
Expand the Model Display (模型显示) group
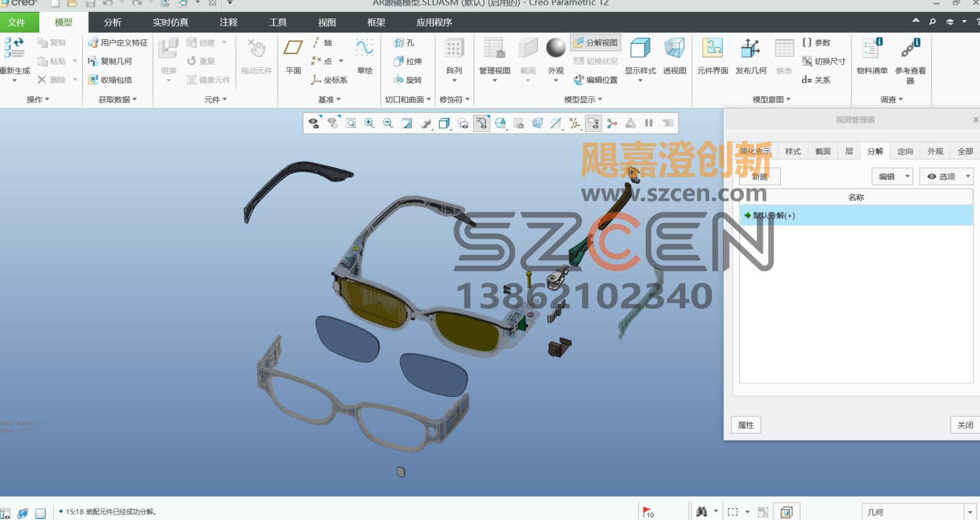583,100
